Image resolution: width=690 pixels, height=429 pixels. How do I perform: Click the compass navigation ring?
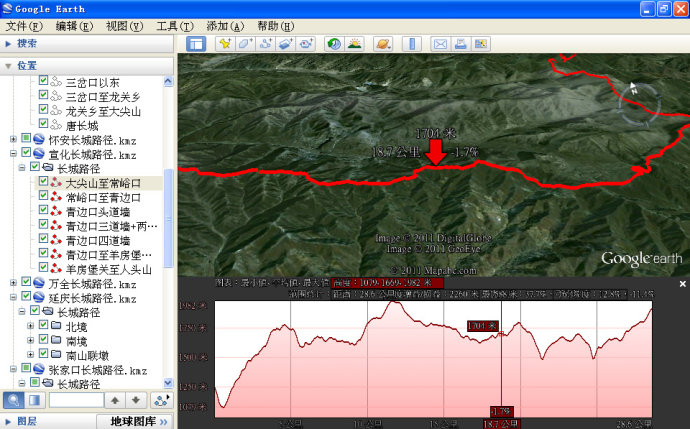click(639, 105)
